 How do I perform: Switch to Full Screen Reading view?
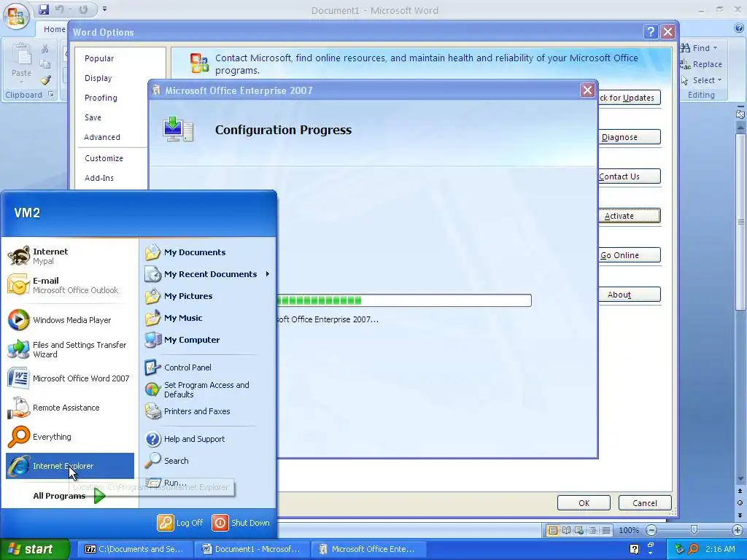pyautogui.click(x=566, y=530)
